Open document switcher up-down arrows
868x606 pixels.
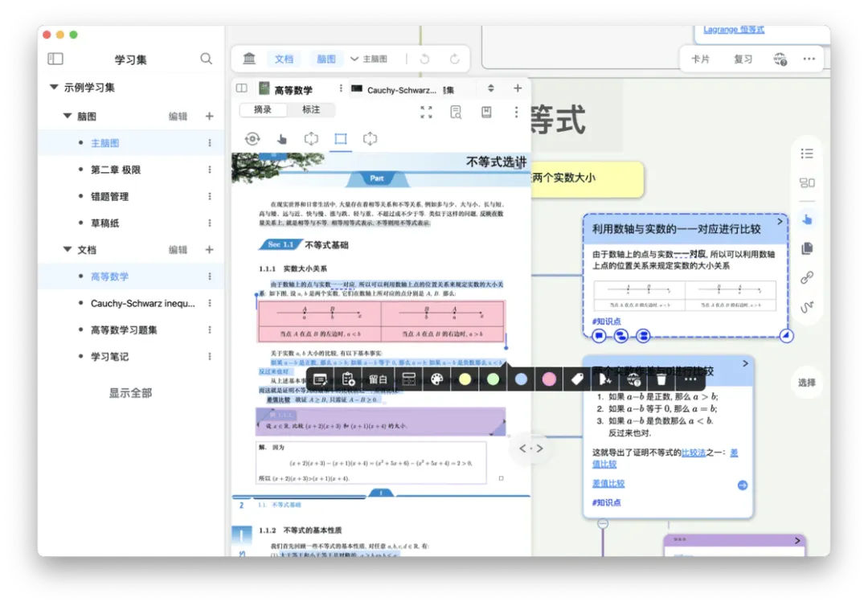tap(490, 88)
